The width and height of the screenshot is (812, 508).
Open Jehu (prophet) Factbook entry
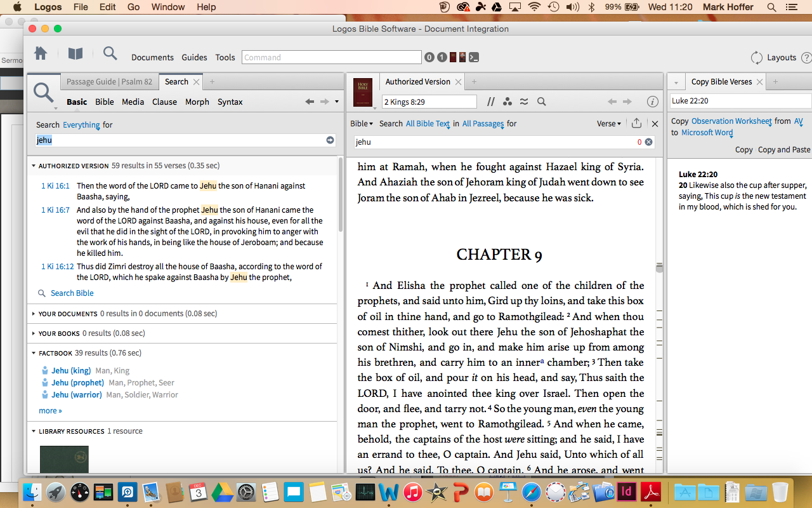77,383
